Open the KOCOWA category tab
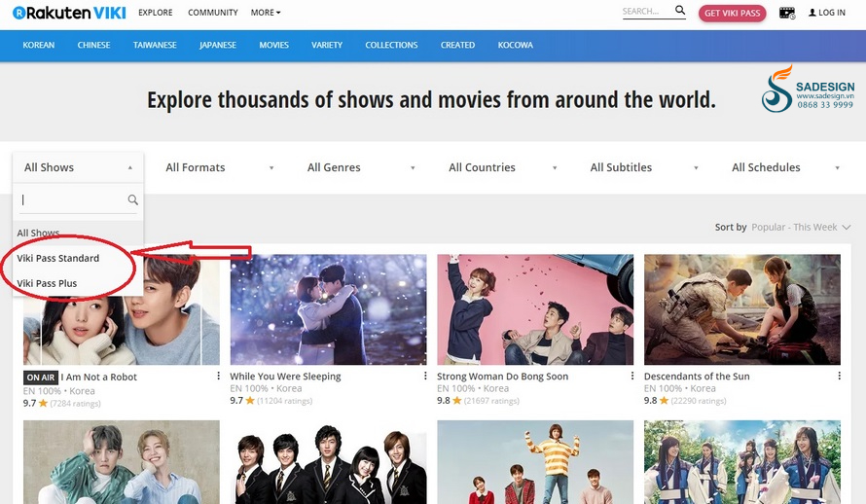 click(x=516, y=45)
